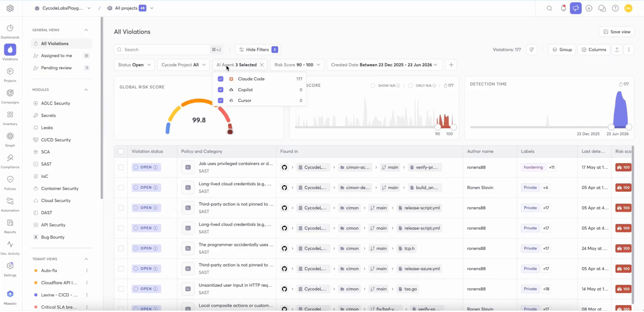Open the Automation section icon
The image size is (644, 312).
(x=10, y=205)
